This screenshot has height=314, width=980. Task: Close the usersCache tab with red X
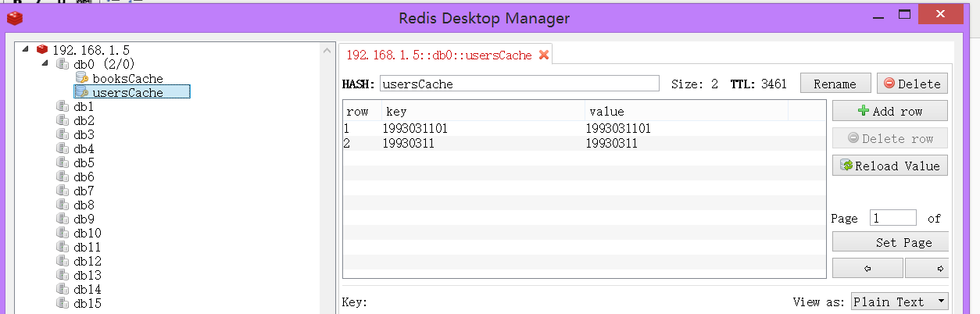pos(544,55)
